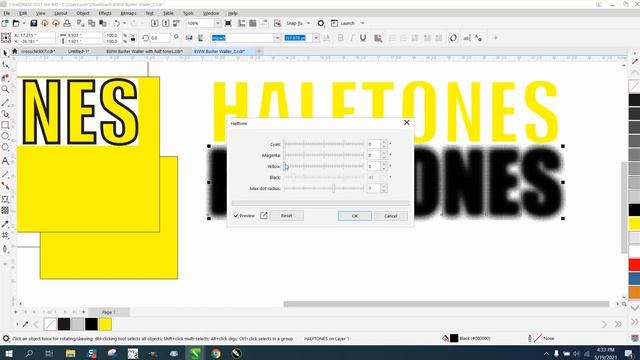The width and height of the screenshot is (640, 360).
Task: Click the Yellow slider handle
Action: click(x=285, y=166)
